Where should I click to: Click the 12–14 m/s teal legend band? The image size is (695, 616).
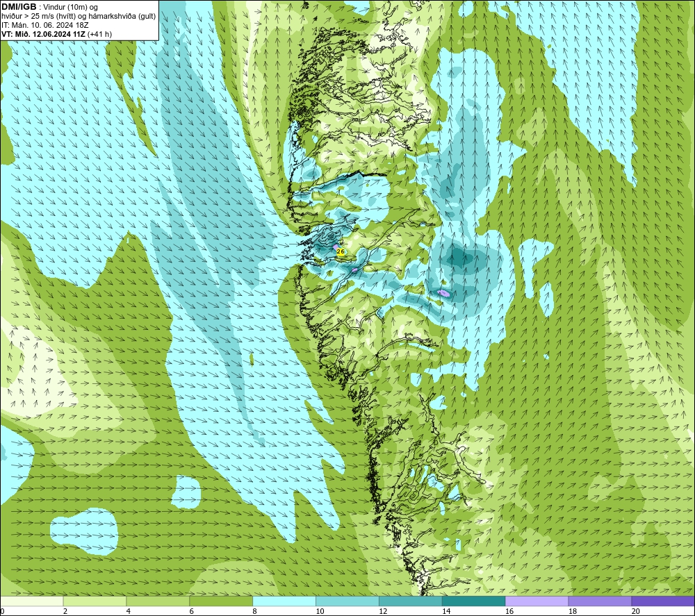411,601
